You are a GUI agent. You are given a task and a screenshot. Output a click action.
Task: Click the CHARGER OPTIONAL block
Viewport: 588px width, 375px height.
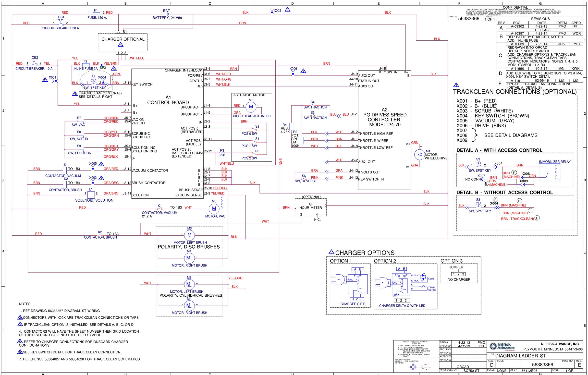point(123,42)
